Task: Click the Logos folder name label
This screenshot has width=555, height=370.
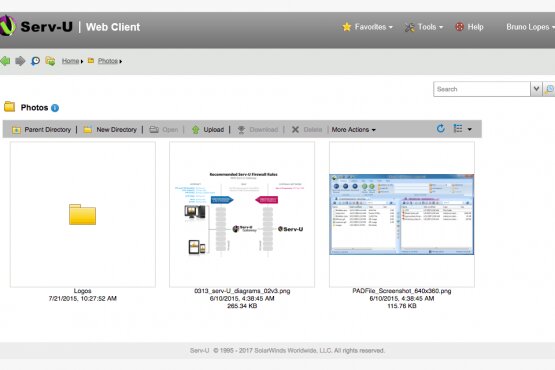Action: (x=82, y=291)
